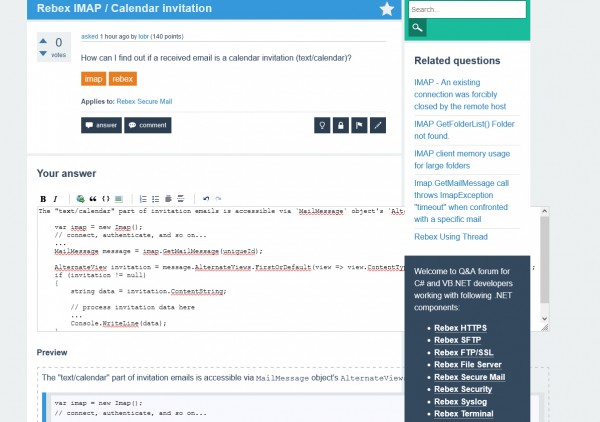This screenshot has height=422, width=600.
Task: Insert a blockquote in the answer editor
Action: point(93,199)
